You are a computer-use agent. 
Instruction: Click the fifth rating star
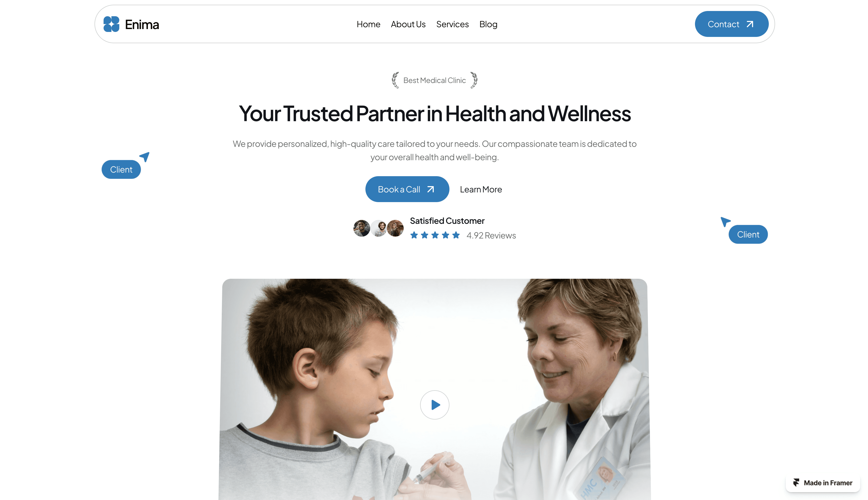coord(456,235)
